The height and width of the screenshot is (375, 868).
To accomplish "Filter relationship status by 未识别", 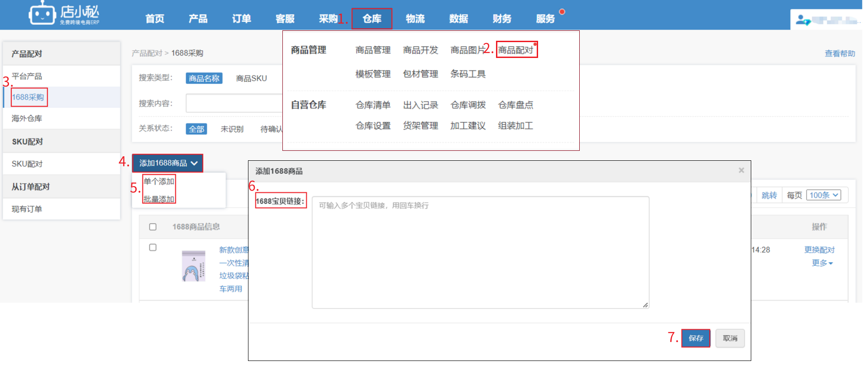I will pos(232,129).
